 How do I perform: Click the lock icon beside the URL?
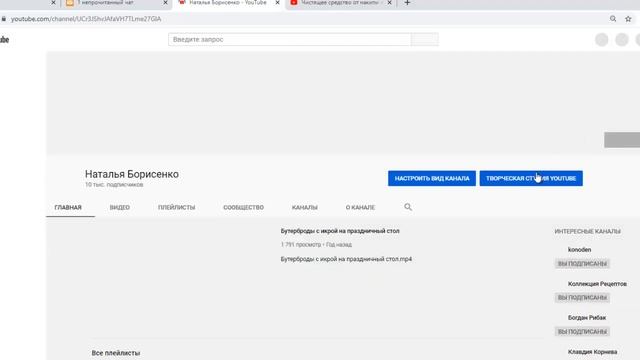pos(4,19)
